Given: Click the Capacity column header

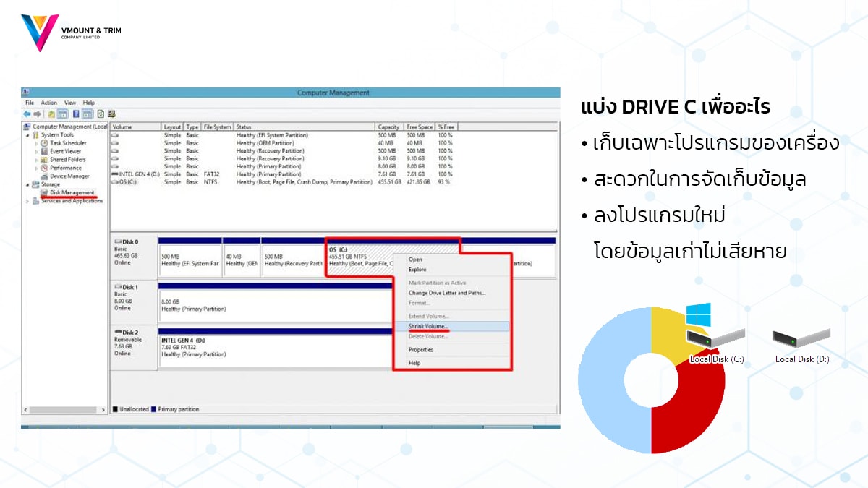Looking at the screenshot, I should tap(388, 126).
